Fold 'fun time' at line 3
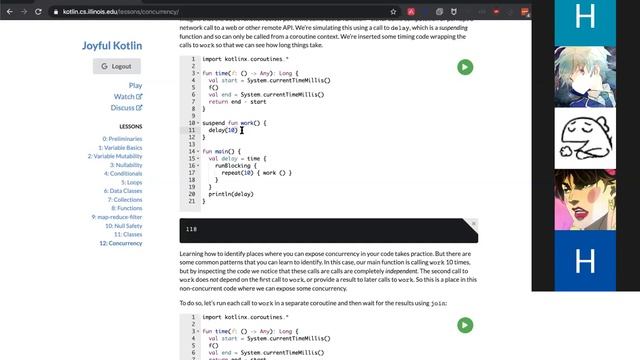 click(198, 73)
